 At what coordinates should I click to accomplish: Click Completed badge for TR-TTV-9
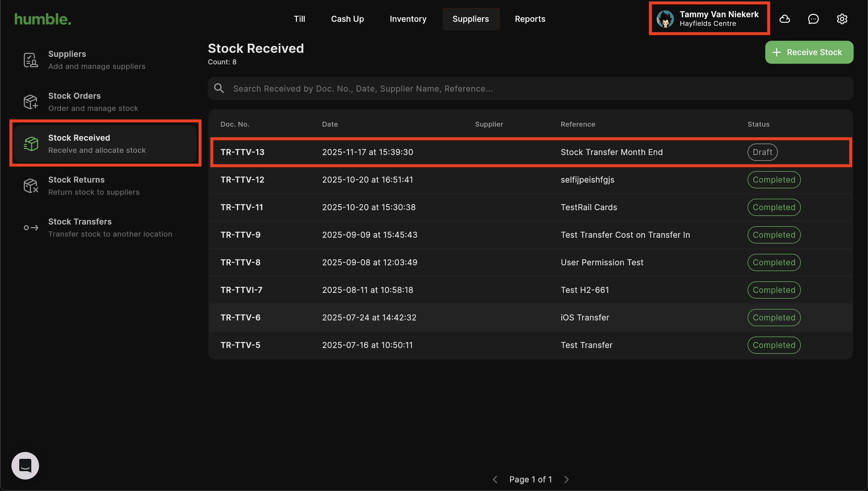point(774,235)
